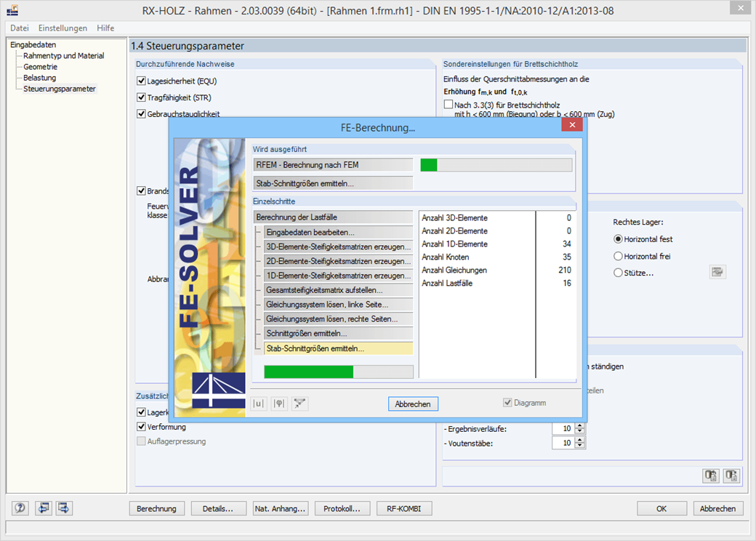Click the RF-KOMBI button
Screen dimensions: 756x541
(404, 509)
